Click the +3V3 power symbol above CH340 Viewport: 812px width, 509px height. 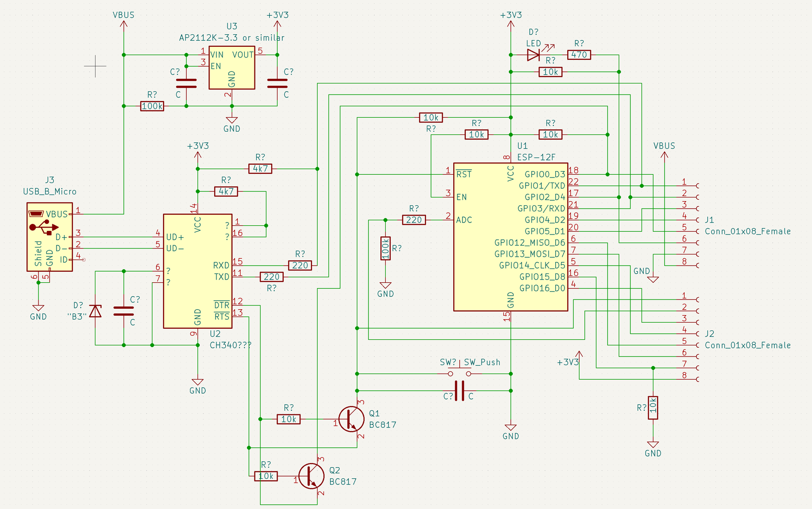pos(198,152)
